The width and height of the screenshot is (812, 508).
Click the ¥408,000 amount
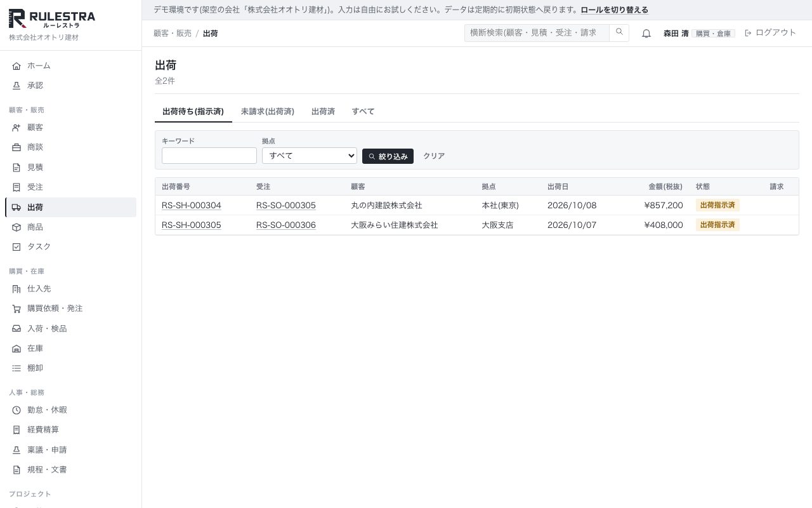pyautogui.click(x=664, y=225)
